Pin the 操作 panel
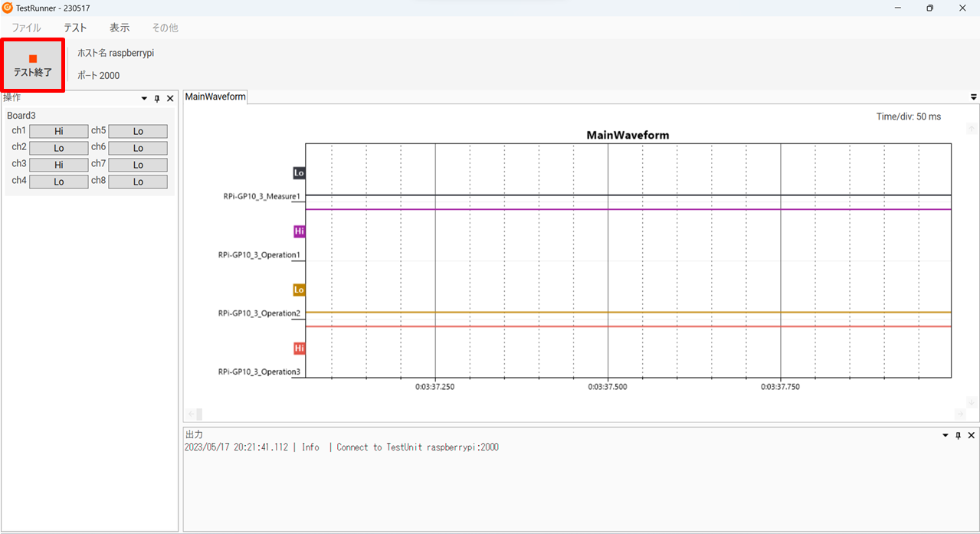Viewport: 980px width, 534px height. (x=157, y=99)
